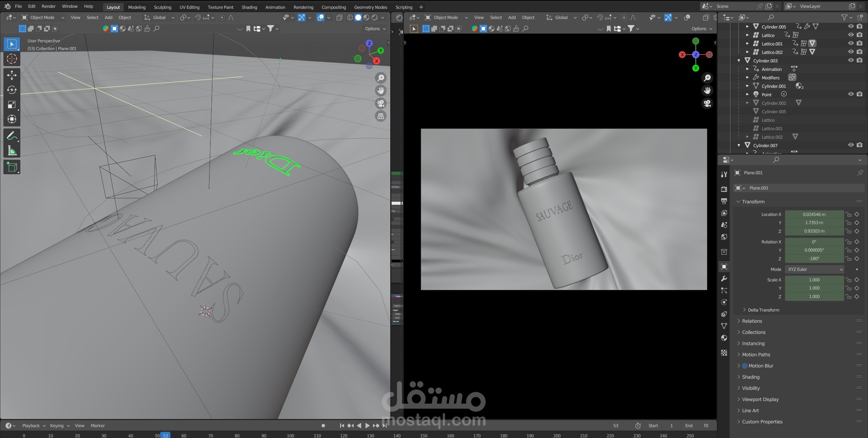Select the Scale tool

tap(12, 105)
